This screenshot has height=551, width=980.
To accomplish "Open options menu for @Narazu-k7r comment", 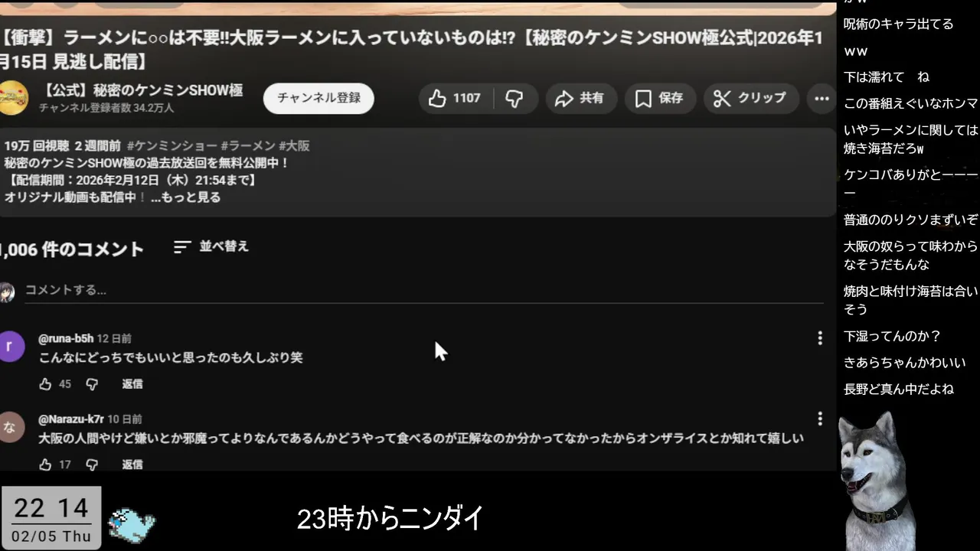I will (820, 419).
